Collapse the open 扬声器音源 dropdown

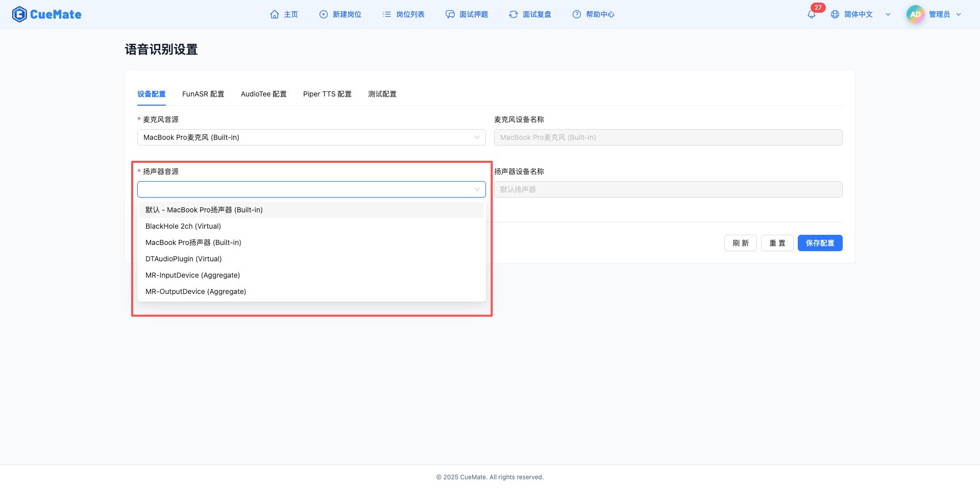[476, 189]
